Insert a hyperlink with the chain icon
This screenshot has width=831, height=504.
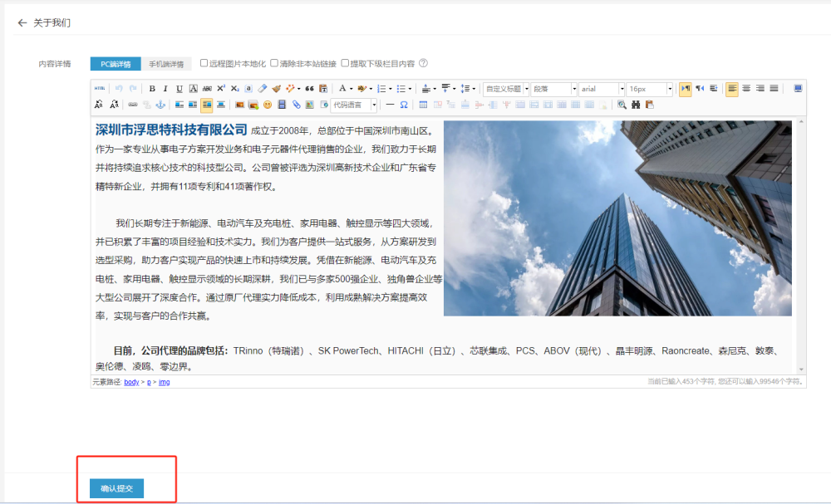(133, 105)
